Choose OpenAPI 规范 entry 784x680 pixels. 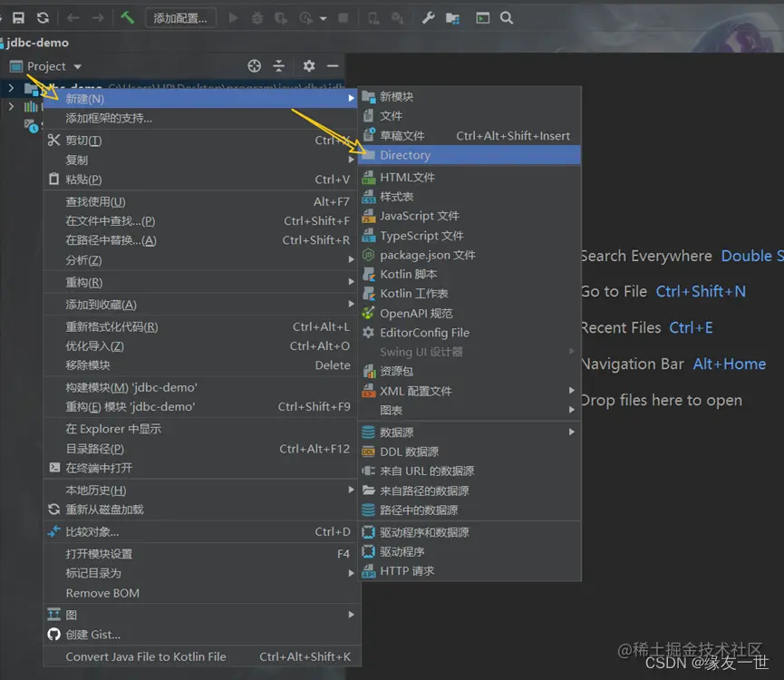coord(469,313)
